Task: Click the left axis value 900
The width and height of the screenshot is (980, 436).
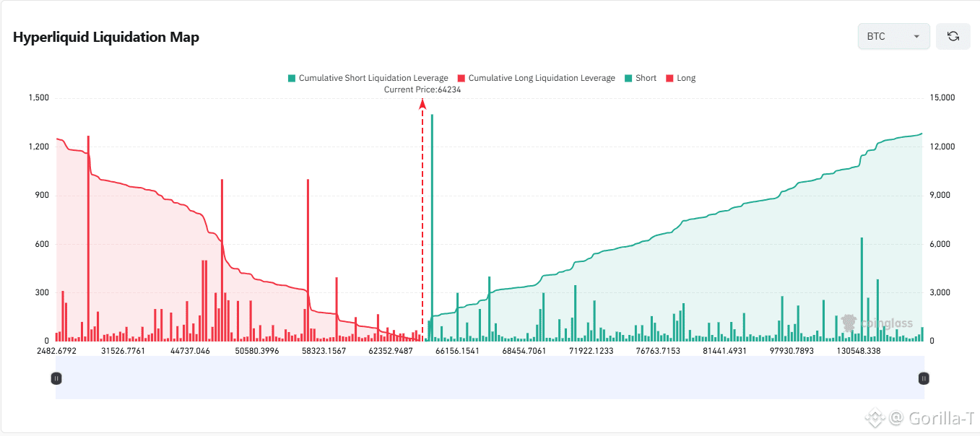Action: (42, 195)
